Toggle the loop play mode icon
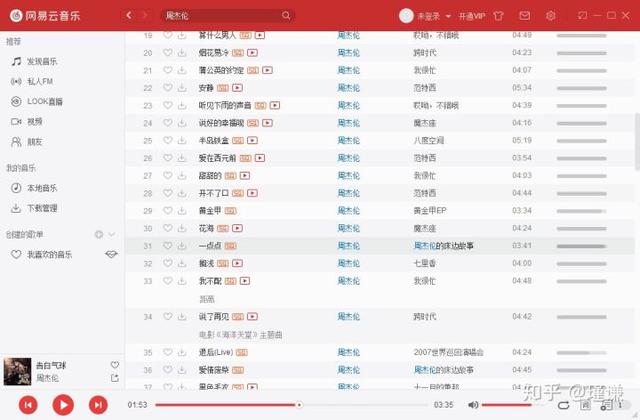The width and height of the screenshot is (640, 420). click(564, 405)
